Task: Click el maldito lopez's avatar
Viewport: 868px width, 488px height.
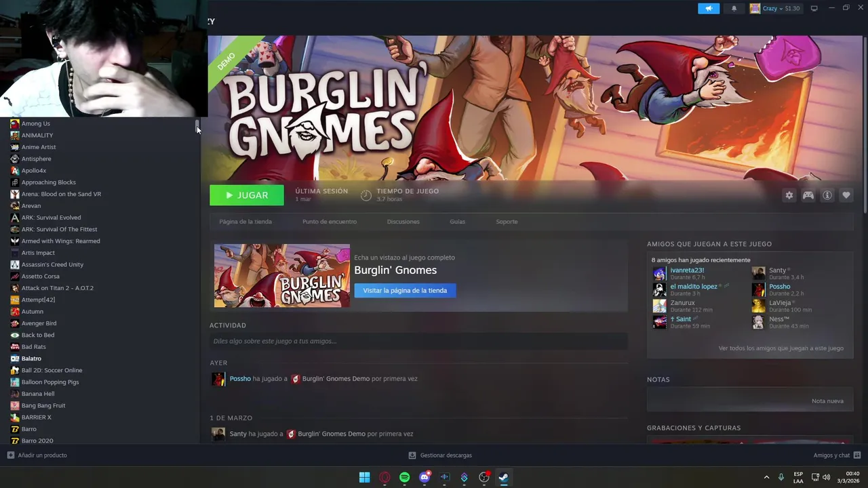Action: 659,289
